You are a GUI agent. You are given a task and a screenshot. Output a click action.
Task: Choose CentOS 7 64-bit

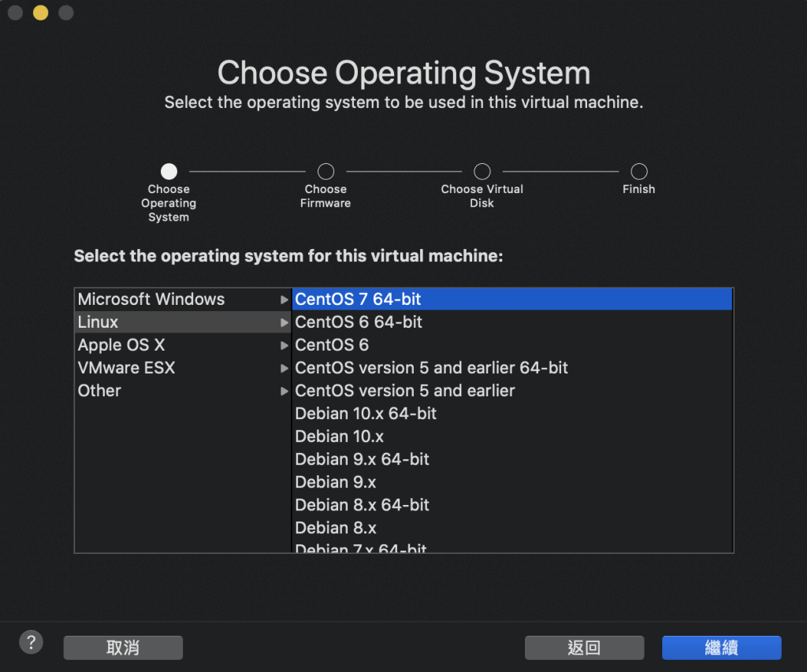tap(512, 299)
